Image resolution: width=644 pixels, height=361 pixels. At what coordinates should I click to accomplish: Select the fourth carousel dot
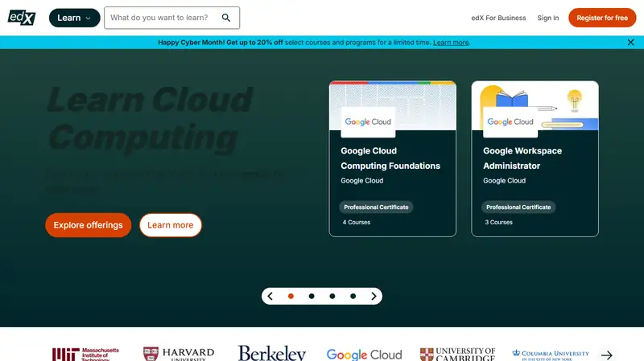353,296
